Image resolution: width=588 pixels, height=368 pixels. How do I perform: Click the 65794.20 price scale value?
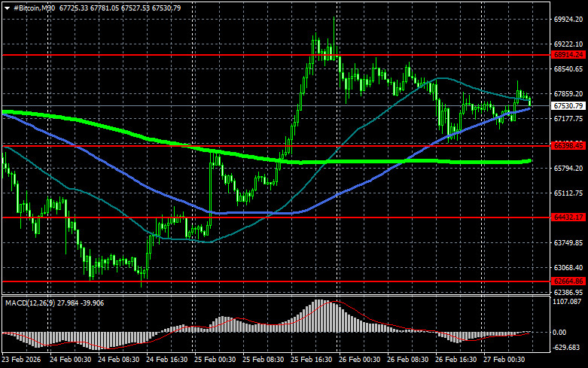568,169
